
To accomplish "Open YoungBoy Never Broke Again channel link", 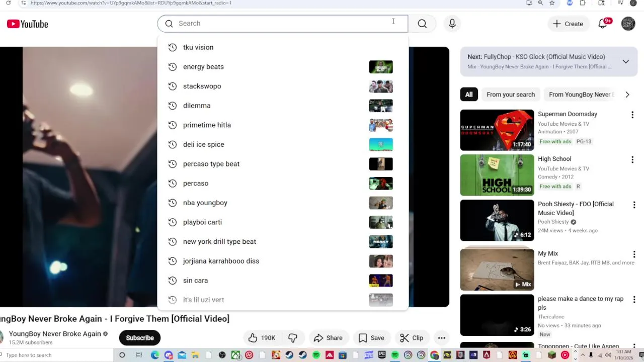I will coord(55,334).
